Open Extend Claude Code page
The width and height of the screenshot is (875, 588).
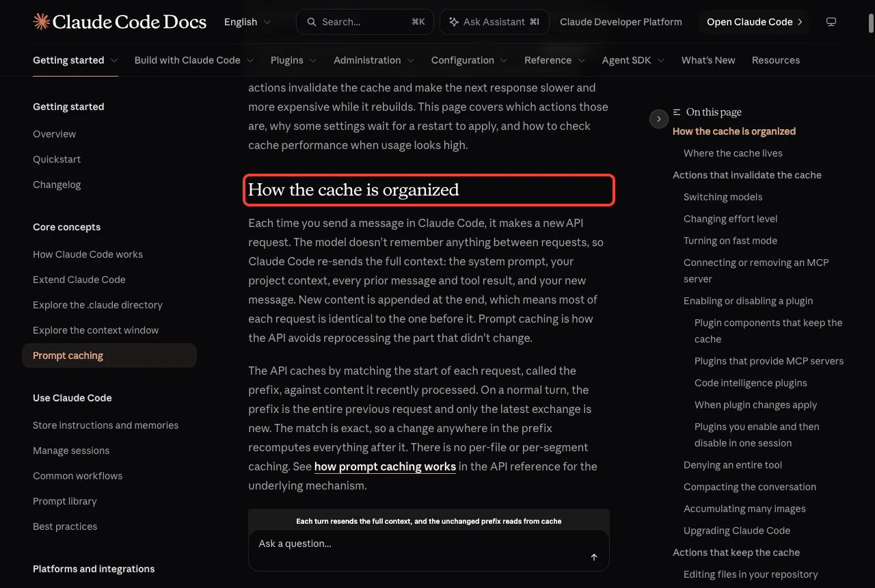click(x=79, y=280)
